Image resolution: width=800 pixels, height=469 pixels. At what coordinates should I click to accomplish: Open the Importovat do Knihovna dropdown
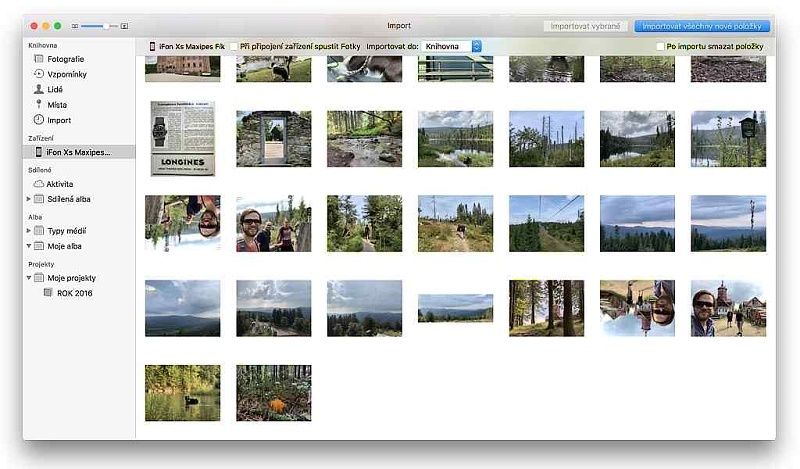pos(452,46)
